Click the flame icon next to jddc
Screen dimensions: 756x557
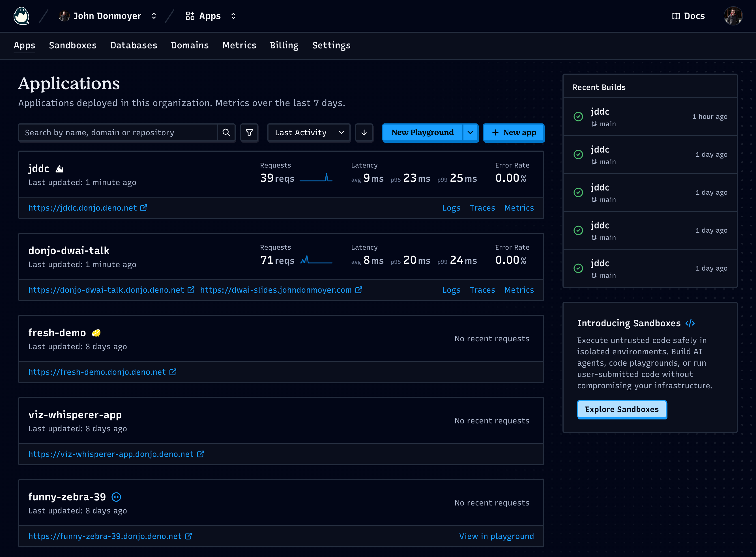pos(59,169)
